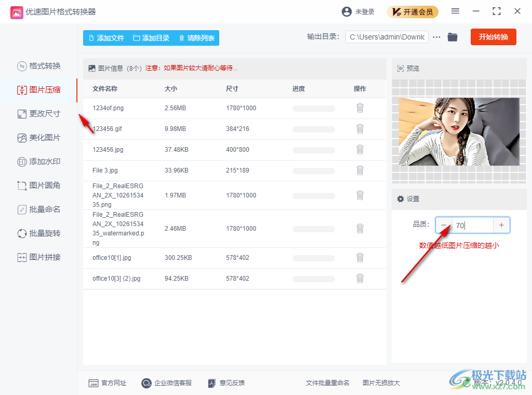Click the 384*216 dimension cell
The width and height of the screenshot is (532, 395).
237,129
